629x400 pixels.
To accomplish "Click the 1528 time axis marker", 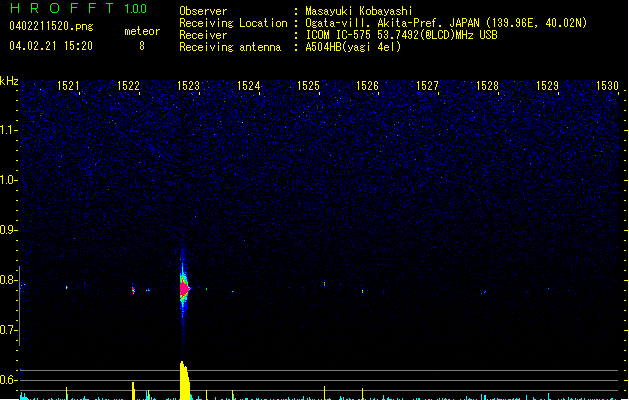I will [487, 86].
